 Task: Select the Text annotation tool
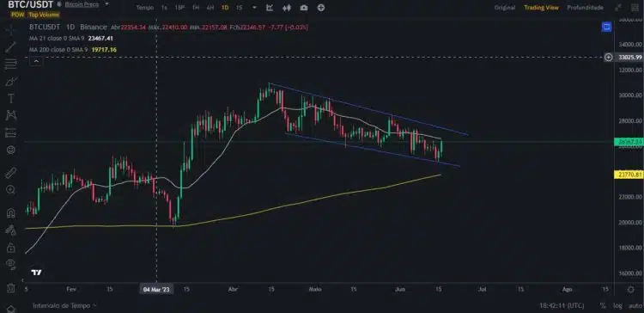(10, 98)
